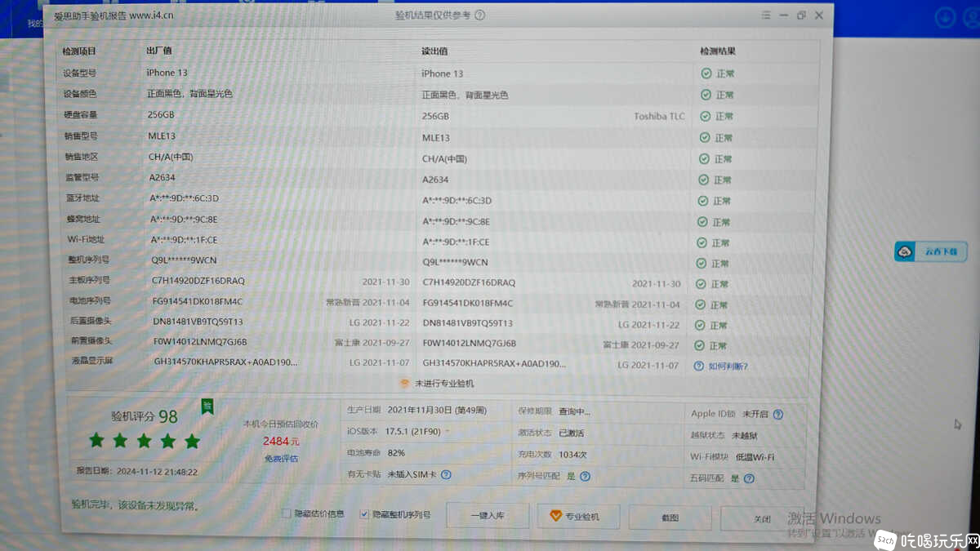Click the 报告日期 2024-11-12 text

tap(136, 471)
